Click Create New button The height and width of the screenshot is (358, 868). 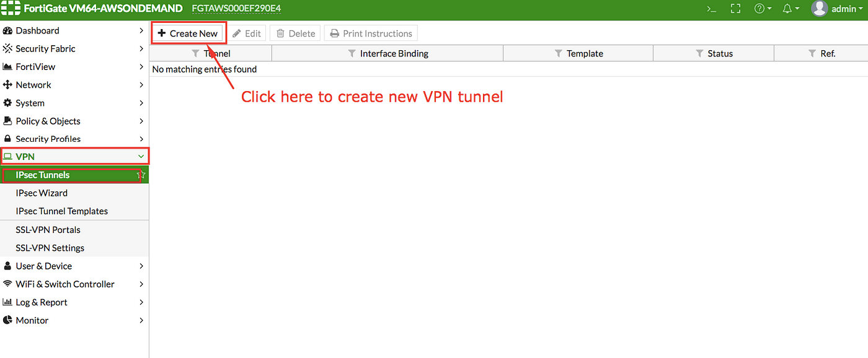188,33
